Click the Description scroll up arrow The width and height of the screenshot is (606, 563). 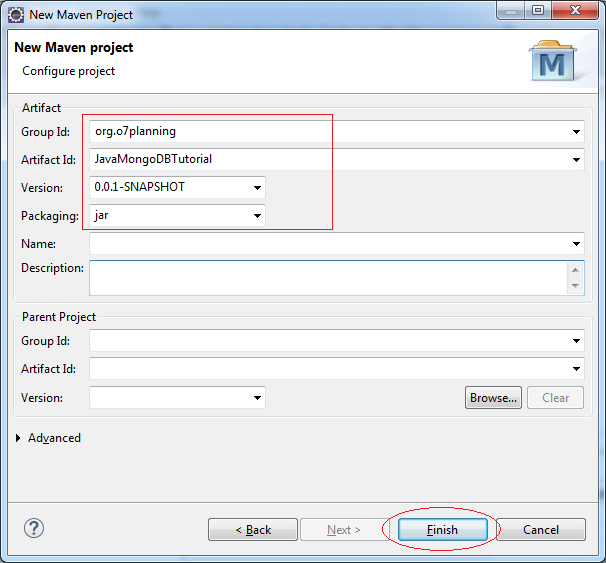[575, 270]
